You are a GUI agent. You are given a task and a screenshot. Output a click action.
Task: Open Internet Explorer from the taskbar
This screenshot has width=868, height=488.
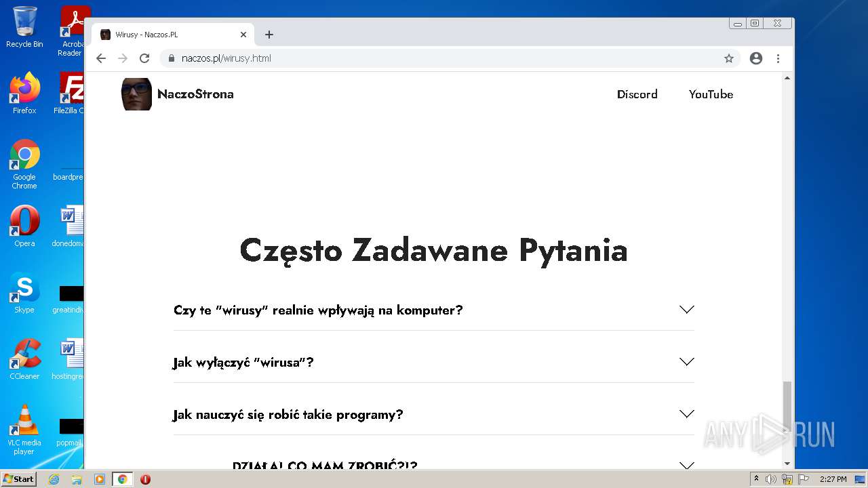click(54, 479)
